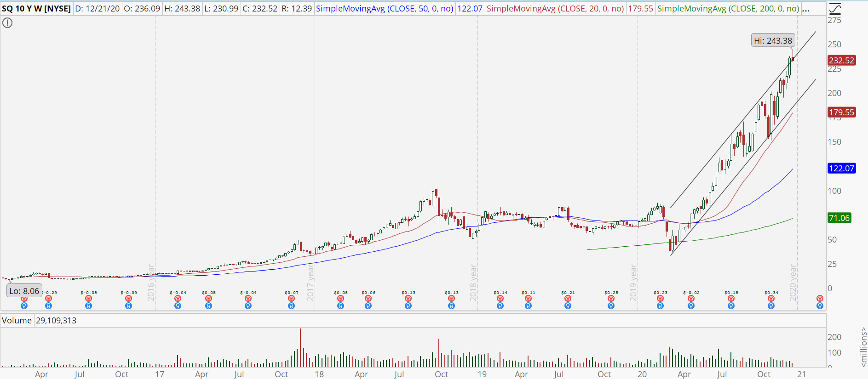Select the red 179.55 bubble on the price axis
This screenshot has width=868, height=379.
click(x=841, y=112)
